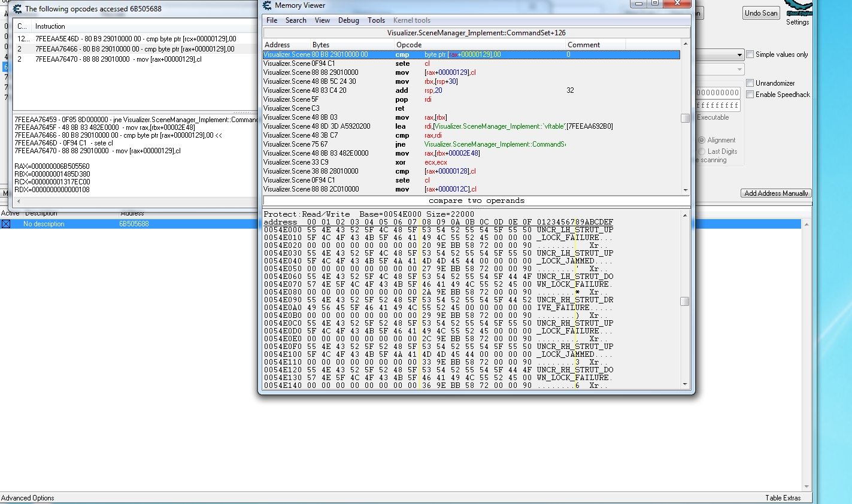Select the Alignment radio button

(x=702, y=140)
